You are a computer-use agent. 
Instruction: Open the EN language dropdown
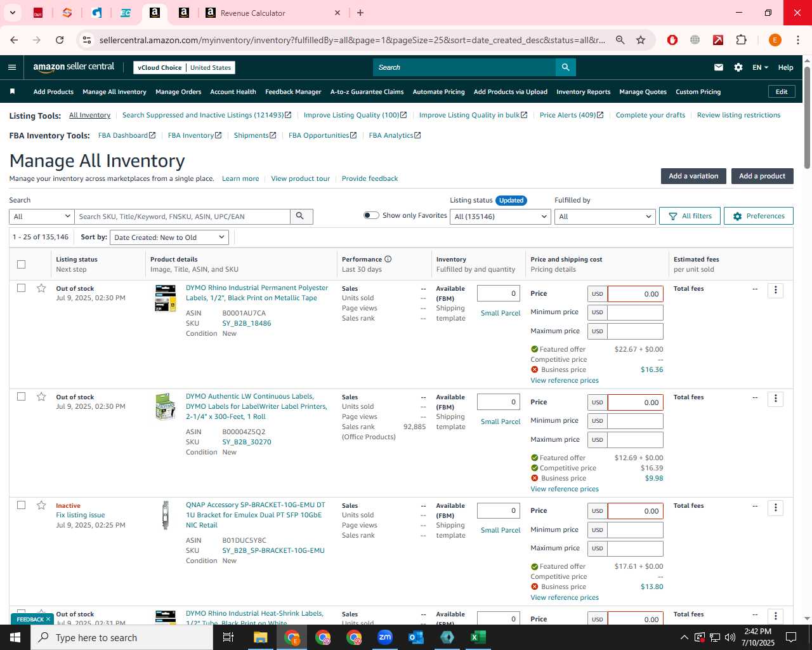tap(760, 67)
